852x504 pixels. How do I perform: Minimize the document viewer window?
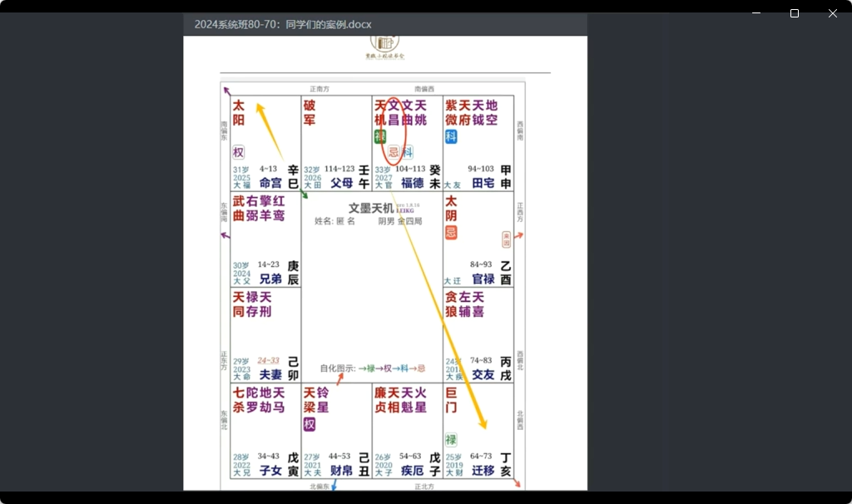pos(755,13)
